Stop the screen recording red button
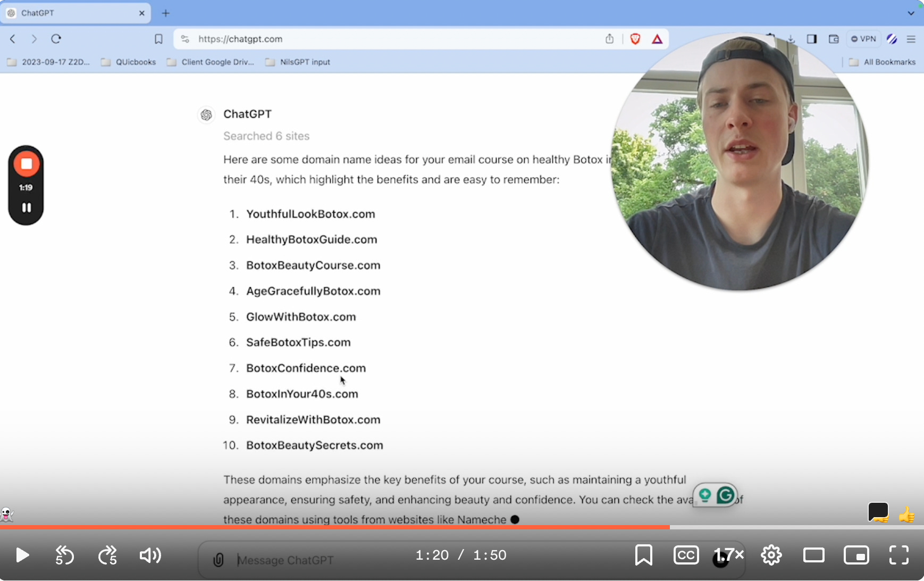The width and height of the screenshot is (924, 581). [26, 164]
